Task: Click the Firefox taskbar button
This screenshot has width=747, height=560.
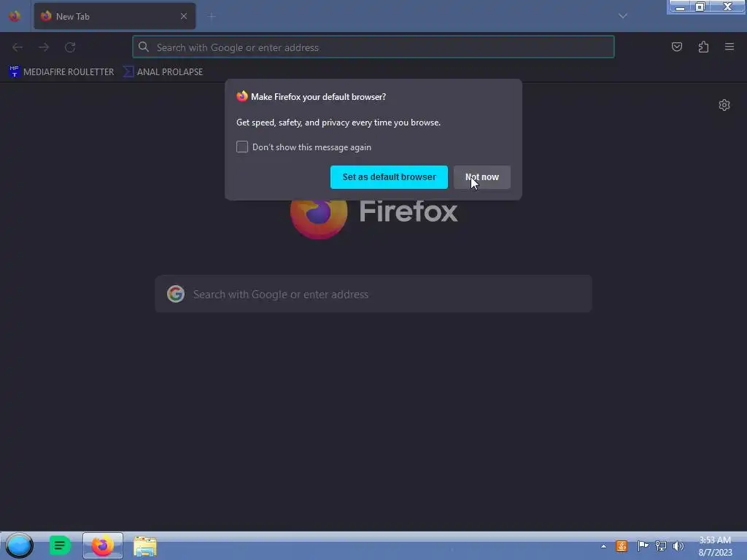Action: coord(102,545)
